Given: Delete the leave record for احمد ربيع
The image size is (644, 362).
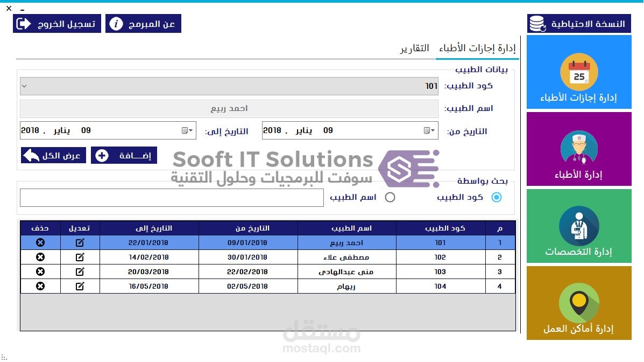Looking at the screenshot, I should (x=40, y=242).
